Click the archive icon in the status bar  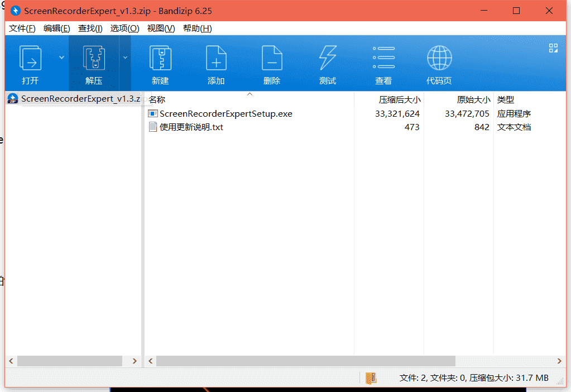pos(371,378)
